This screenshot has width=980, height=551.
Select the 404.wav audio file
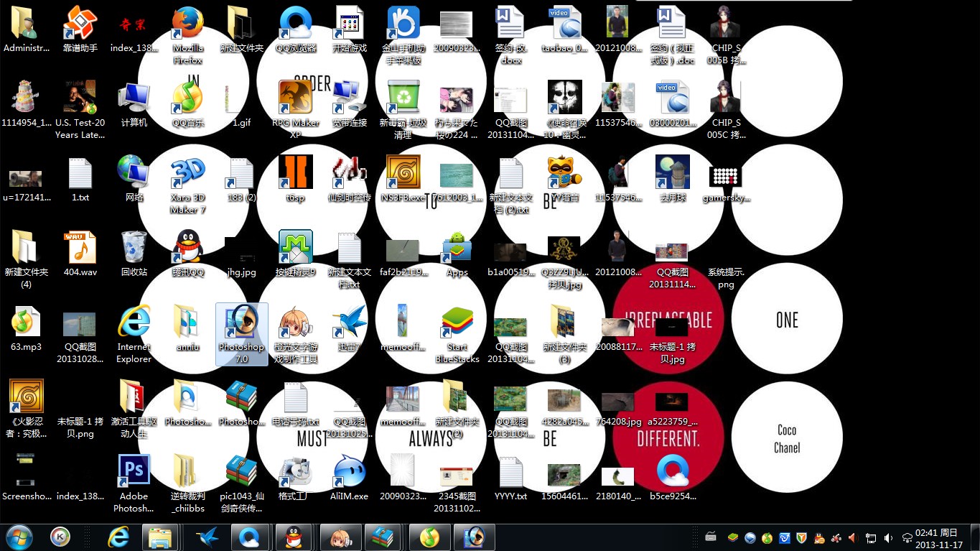[x=80, y=254]
